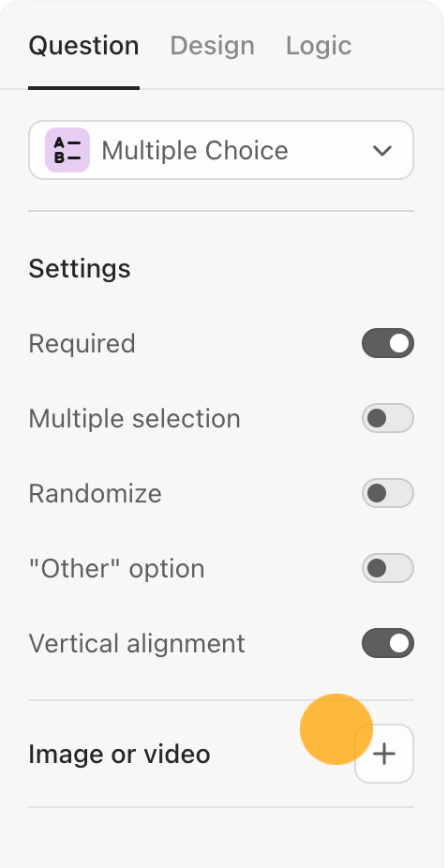Enable Multiple selection toggle

pos(388,418)
